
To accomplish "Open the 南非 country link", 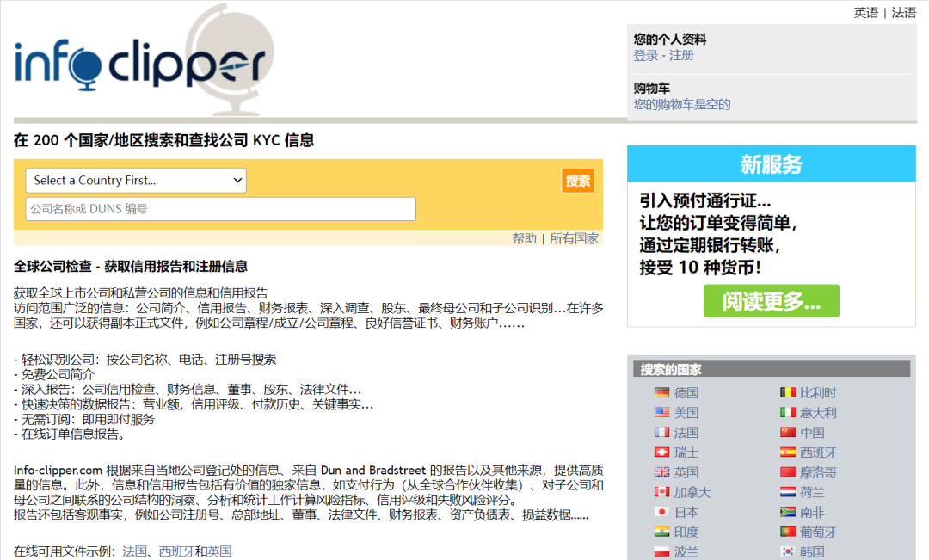I will (x=812, y=512).
